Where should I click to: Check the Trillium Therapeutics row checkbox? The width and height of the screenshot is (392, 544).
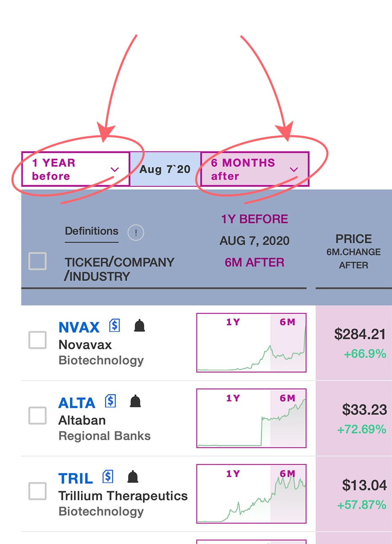coord(38,491)
